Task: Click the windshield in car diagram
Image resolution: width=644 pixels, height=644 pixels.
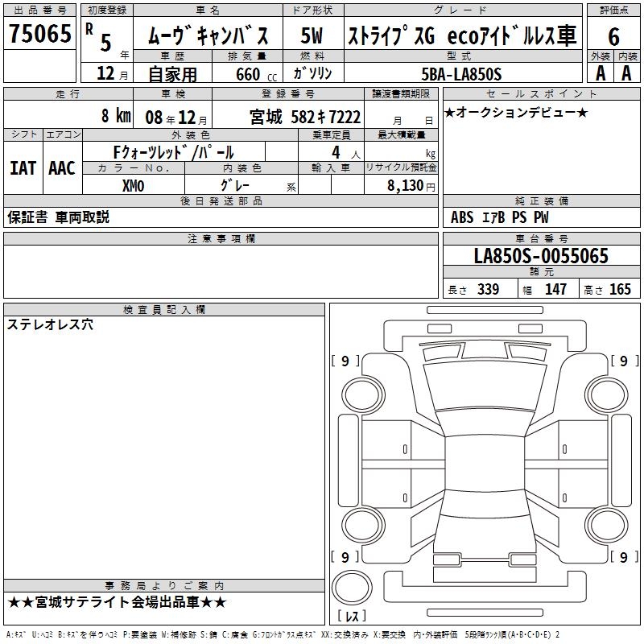Action: 485,423
